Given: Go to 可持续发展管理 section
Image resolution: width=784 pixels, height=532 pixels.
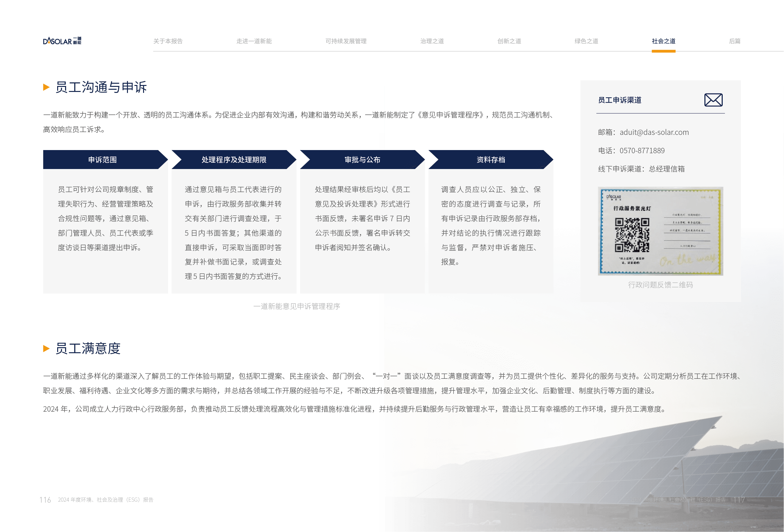Looking at the screenshot, I should pos(346,41).
